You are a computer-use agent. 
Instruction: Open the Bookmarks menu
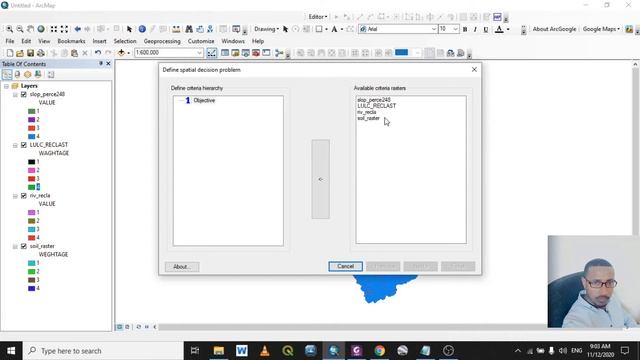click(71, 41)
